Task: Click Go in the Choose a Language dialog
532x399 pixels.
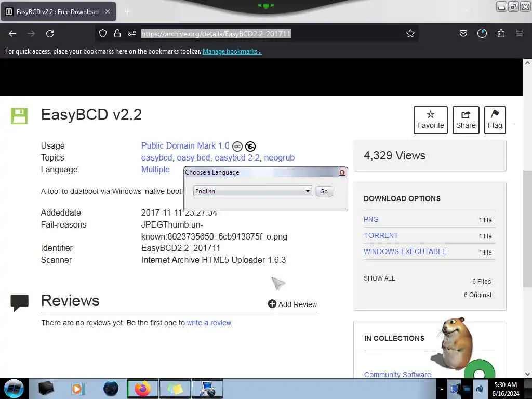Action: coord(324,191)
